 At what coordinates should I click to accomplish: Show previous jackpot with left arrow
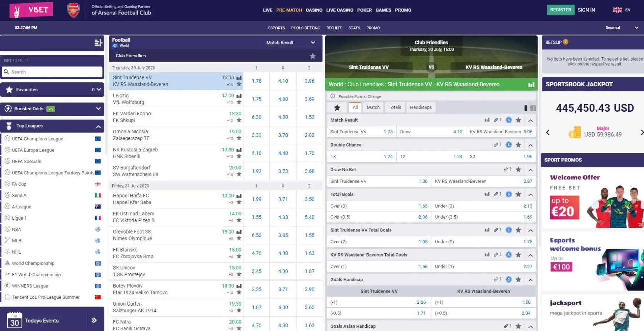point(548,132)
